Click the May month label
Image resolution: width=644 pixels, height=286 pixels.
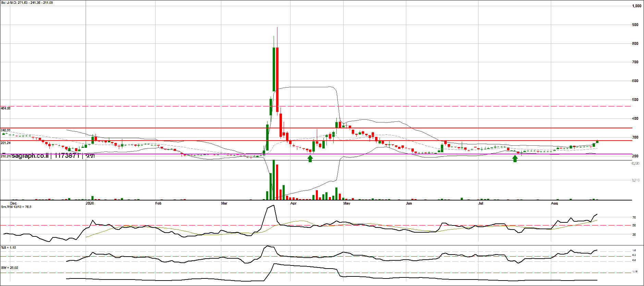click(347, 203)
